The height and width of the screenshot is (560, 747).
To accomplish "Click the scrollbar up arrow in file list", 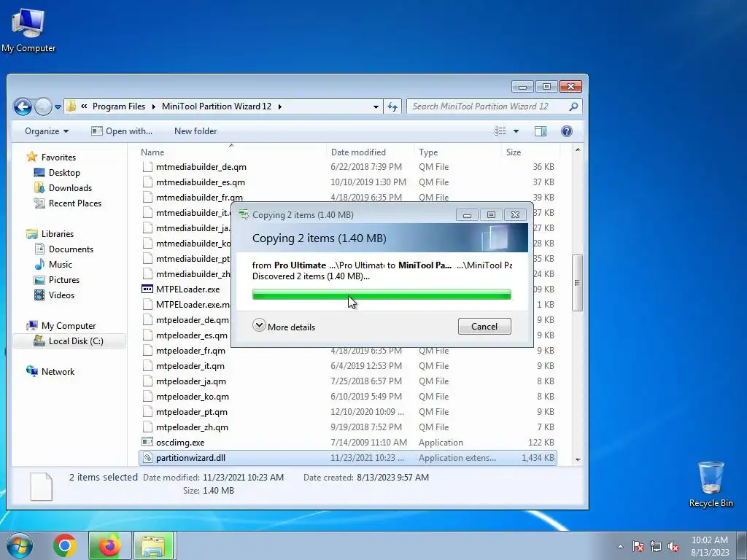I will click(x=578, y=150).
